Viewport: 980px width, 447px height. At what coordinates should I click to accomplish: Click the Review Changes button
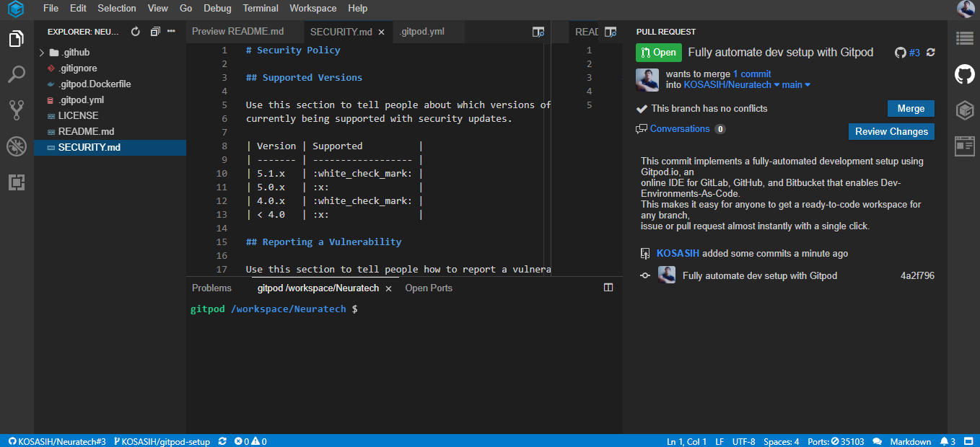pos(891,131)
